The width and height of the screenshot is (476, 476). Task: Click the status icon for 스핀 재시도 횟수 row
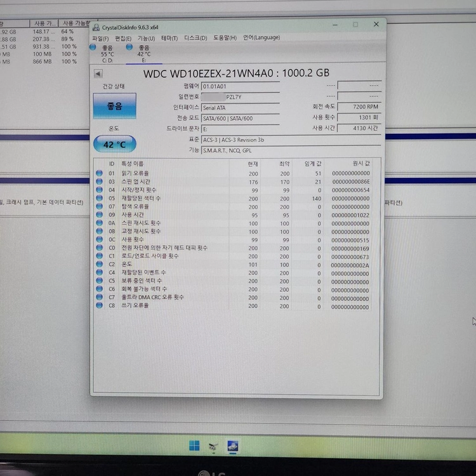pos(99,223)
